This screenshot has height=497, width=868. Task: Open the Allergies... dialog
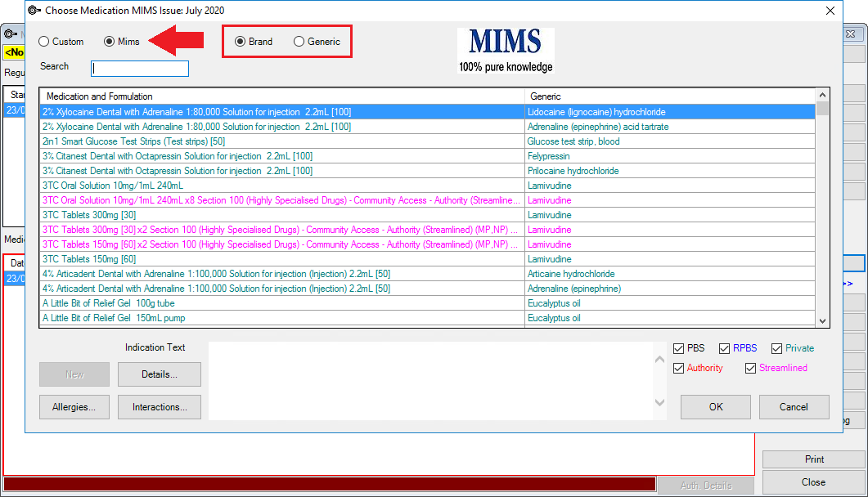pyautogui.click(x=74, y=407)
